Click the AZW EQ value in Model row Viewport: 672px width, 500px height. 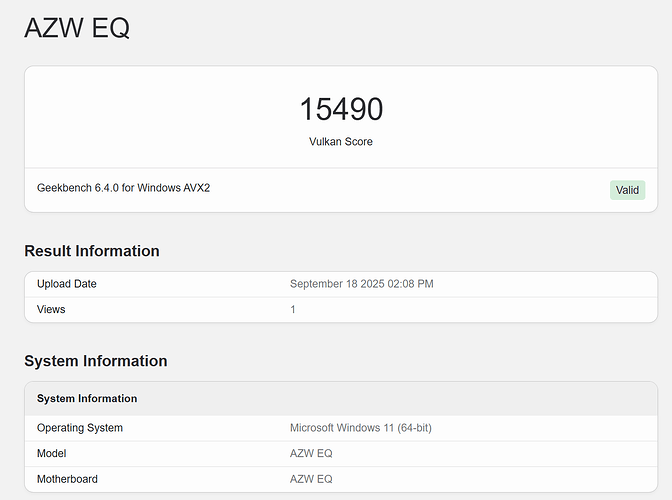click(x=311, y=453)
